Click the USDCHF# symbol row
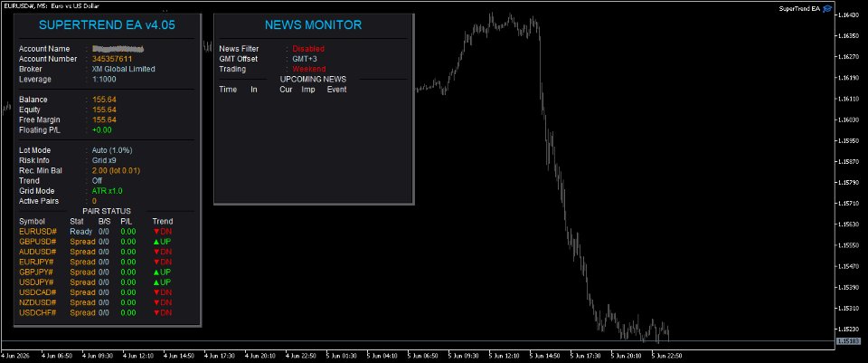 pyautogui.click(x=96, y=312)
